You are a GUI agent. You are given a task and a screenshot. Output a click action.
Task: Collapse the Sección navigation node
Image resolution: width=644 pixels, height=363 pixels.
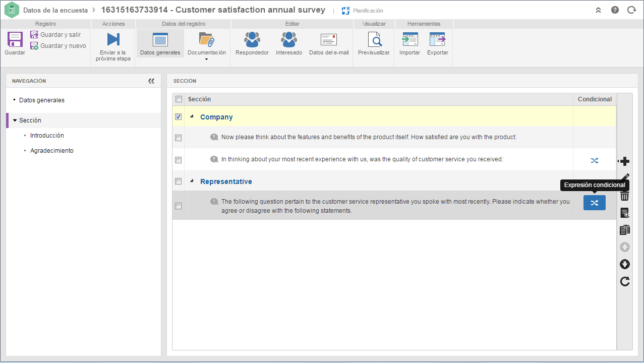coord(15,120)
